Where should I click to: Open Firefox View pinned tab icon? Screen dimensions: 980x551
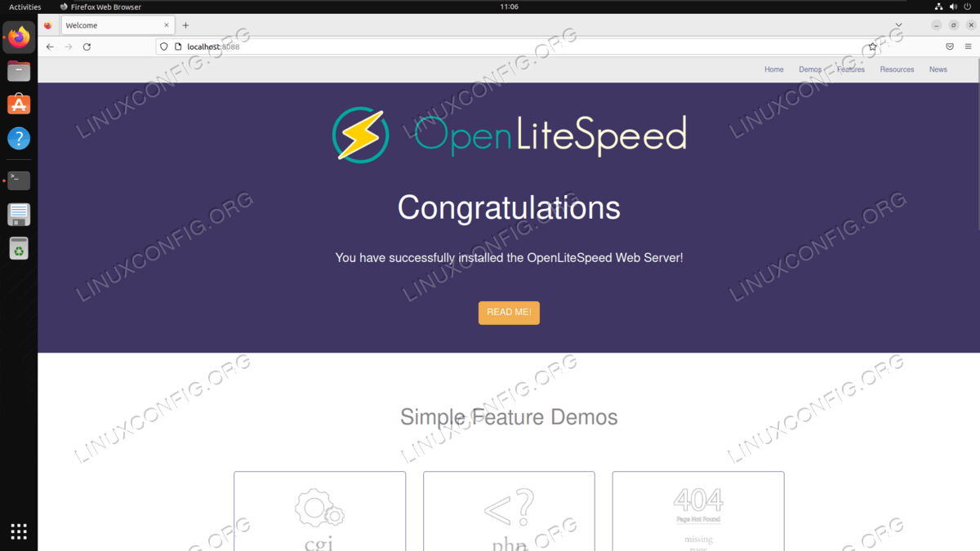pos(48,25)
